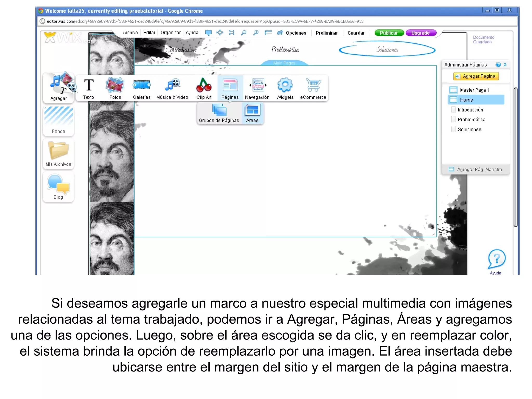Click Guardar to save

pos(356,33)
